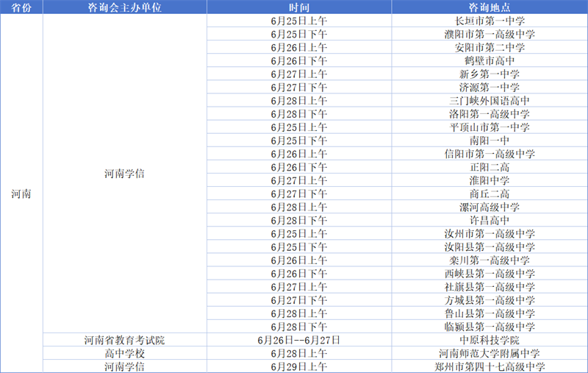Click the 西峡县第一高级中学 location cell
588x373 pixels.
point(490,274)
